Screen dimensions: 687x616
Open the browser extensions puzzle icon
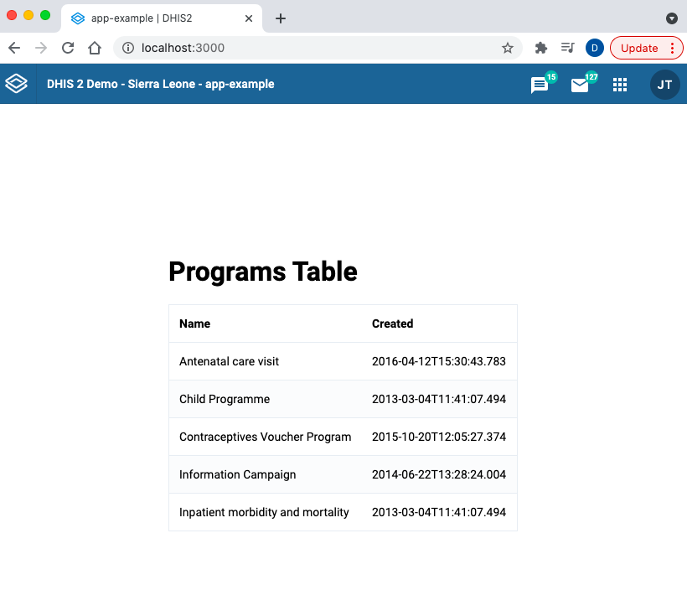click(541, 48)
